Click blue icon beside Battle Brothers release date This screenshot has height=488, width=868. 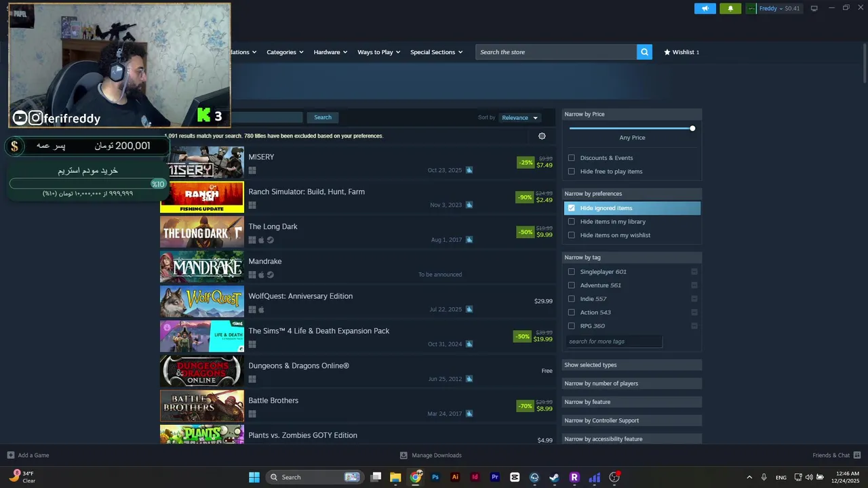click(x=469, y=413)
